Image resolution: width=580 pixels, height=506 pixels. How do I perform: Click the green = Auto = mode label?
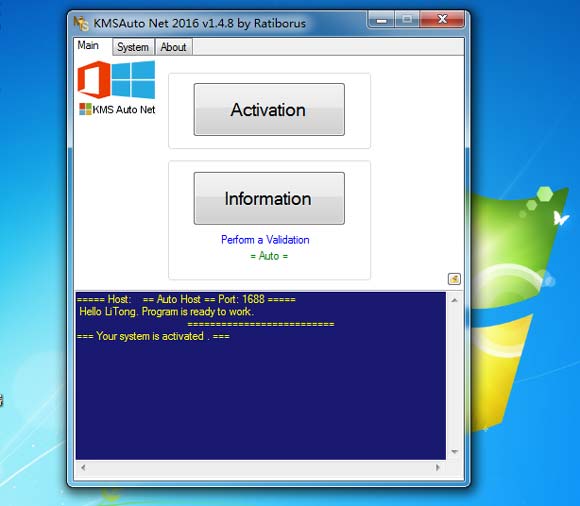pyautogui.click(x=269, y=256)
